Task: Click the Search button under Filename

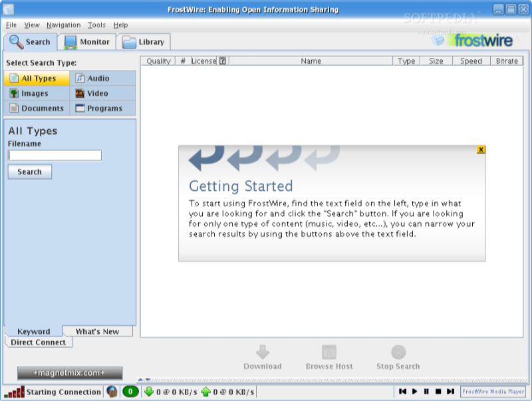Action: coord(30,172)
